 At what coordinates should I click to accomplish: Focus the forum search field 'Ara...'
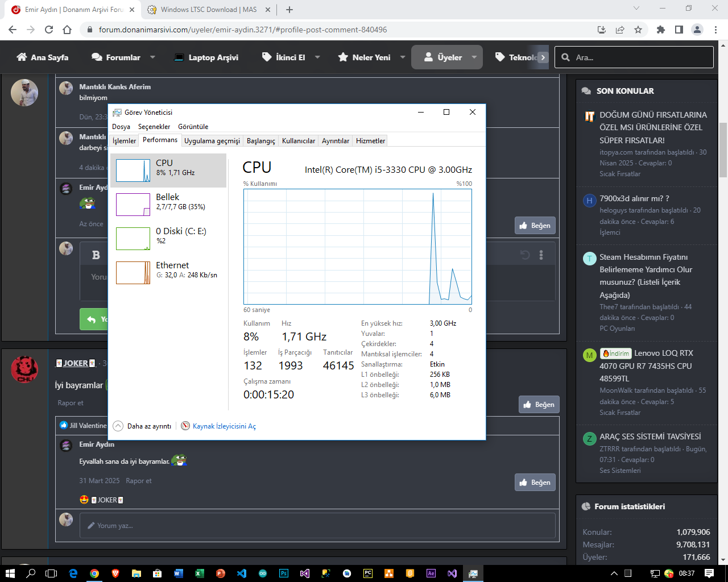coord(634,57)
